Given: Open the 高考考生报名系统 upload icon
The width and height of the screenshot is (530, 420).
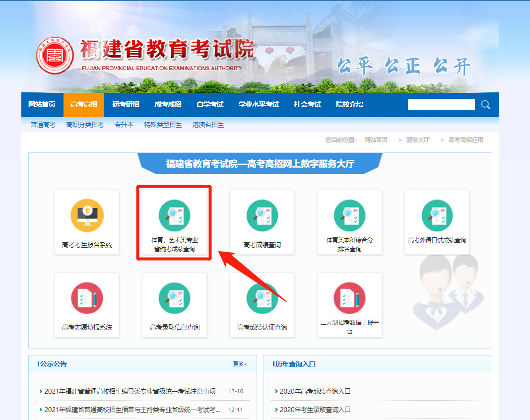Looking at the screenshot, I should pos(87,215).
